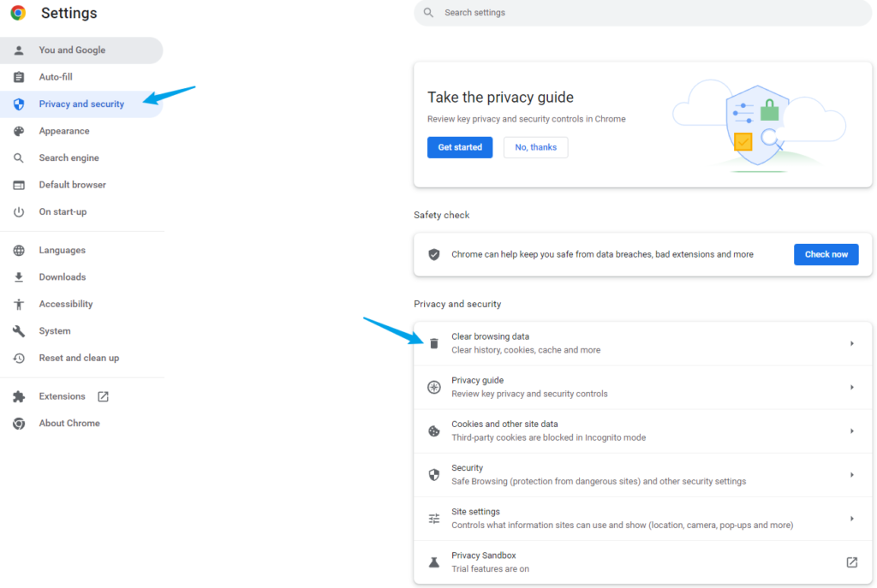Click the sliders icon for Site settings
This screenshot has width=877, height=588.
[434, 519]
